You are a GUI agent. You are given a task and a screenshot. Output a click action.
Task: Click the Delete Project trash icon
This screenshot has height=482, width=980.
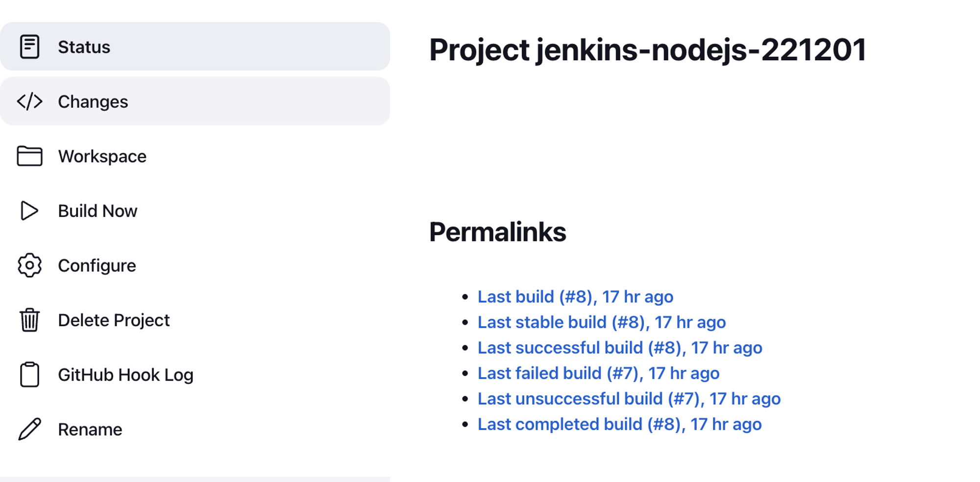pyautogui.click(x=29, y=320)
